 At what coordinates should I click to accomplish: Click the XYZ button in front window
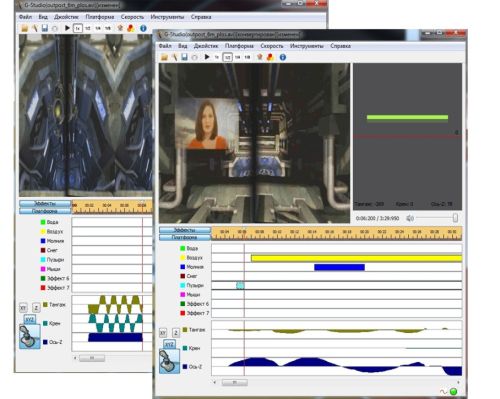169,344
